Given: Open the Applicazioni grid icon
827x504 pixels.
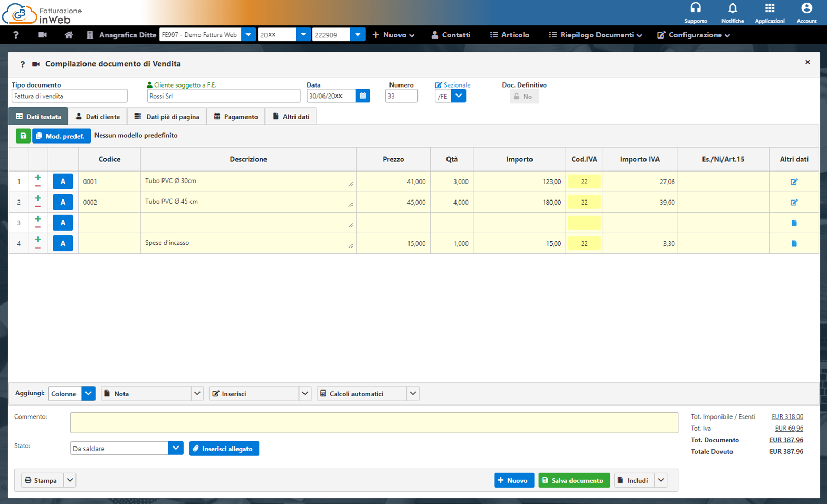Looking at the screenshot, I should coord(769,8).
